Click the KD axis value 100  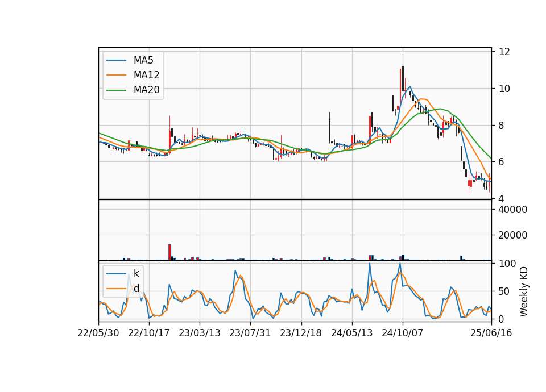pos(507,264)
